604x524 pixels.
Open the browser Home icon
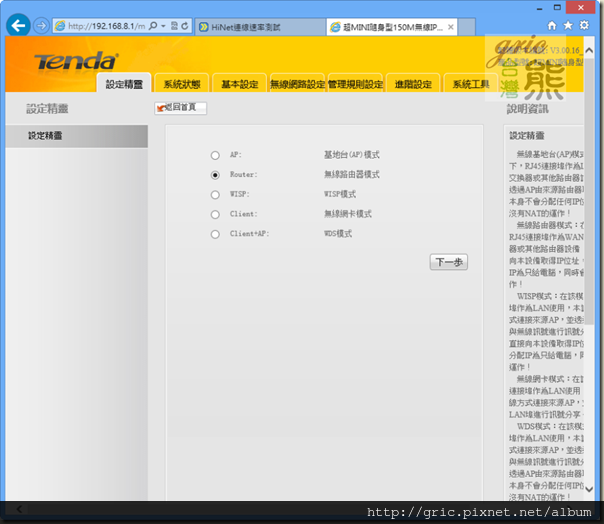552,25
